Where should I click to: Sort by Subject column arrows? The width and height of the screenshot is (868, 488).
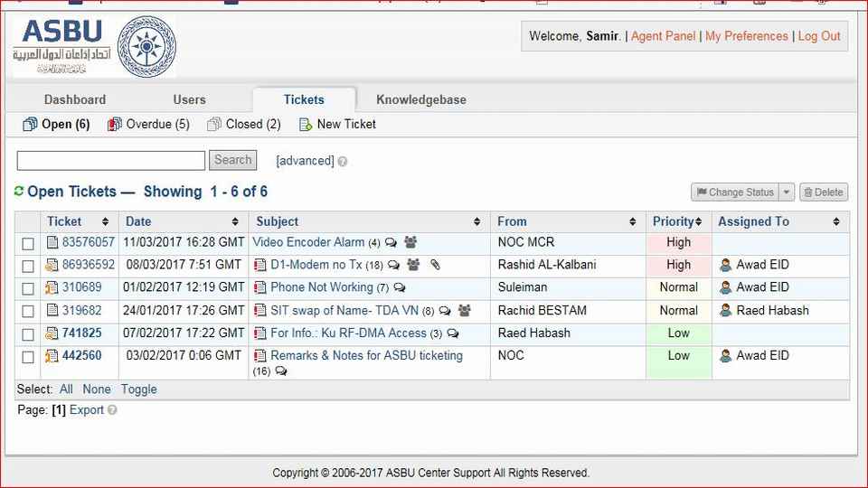pyautogui.click(x=476, y=221)
